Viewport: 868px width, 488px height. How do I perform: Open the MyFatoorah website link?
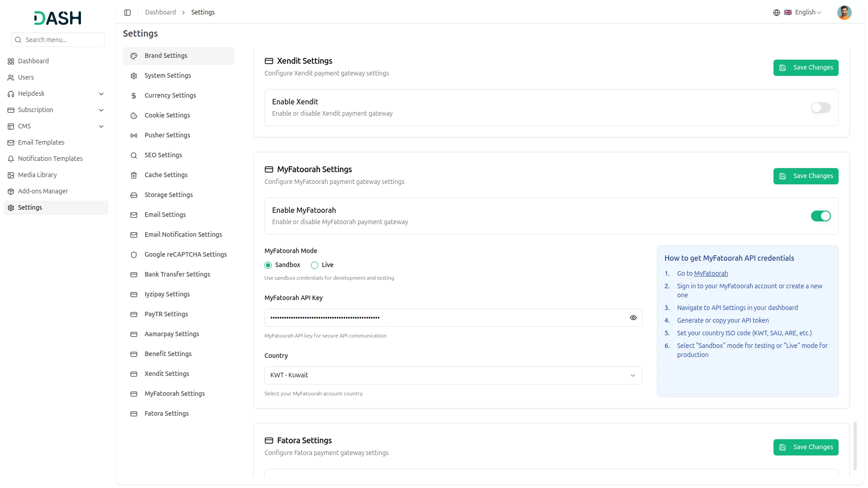(711, 273)
